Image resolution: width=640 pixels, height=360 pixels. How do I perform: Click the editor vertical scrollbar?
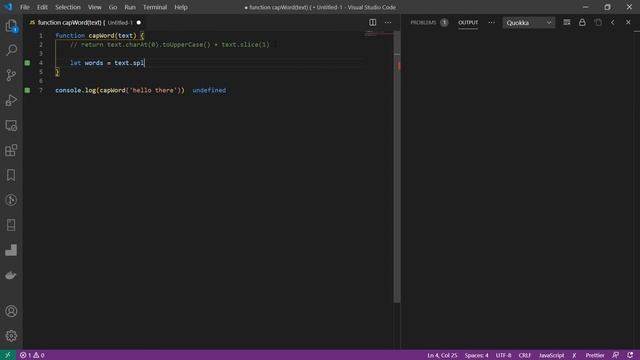(397, 167)
